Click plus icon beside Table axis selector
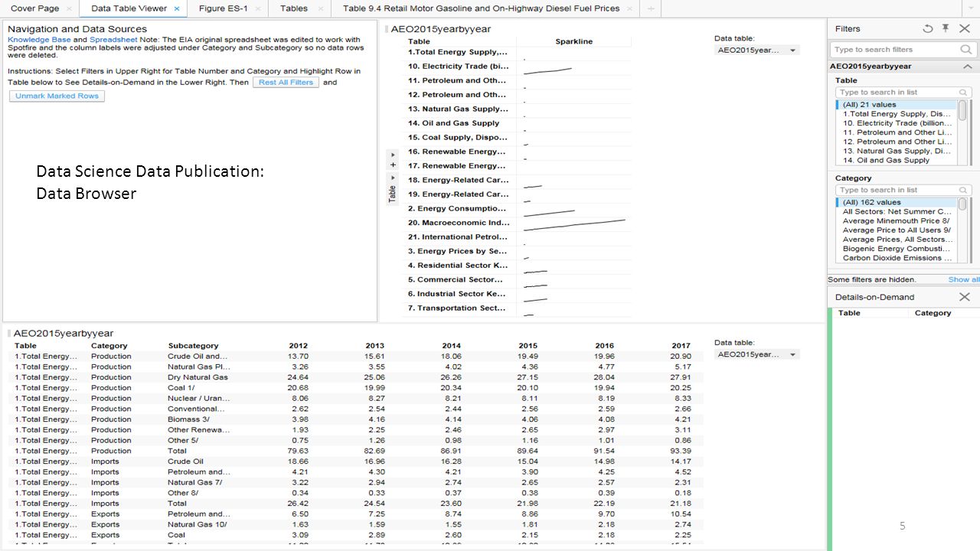The width and height of the screenshot is (980, 551). (393, 165)
